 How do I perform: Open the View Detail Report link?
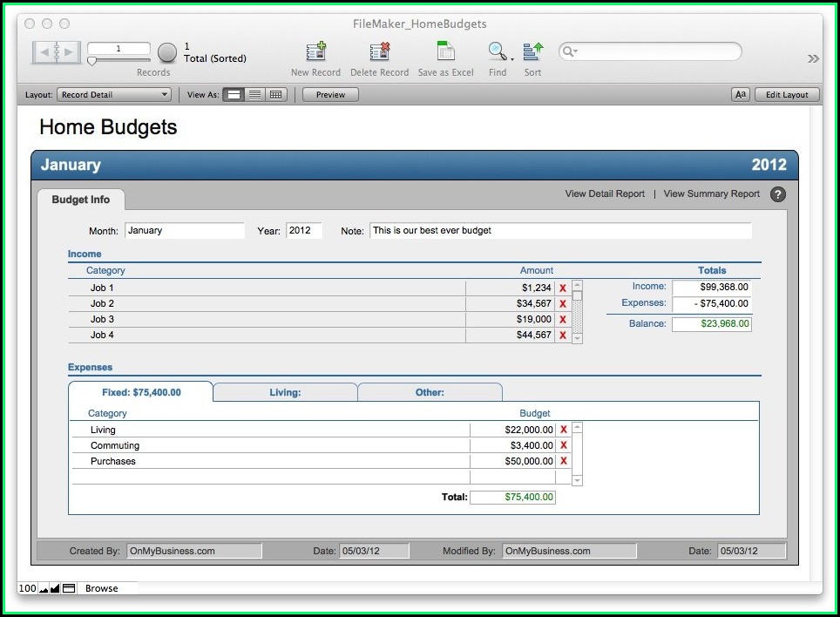coord(605,193)
